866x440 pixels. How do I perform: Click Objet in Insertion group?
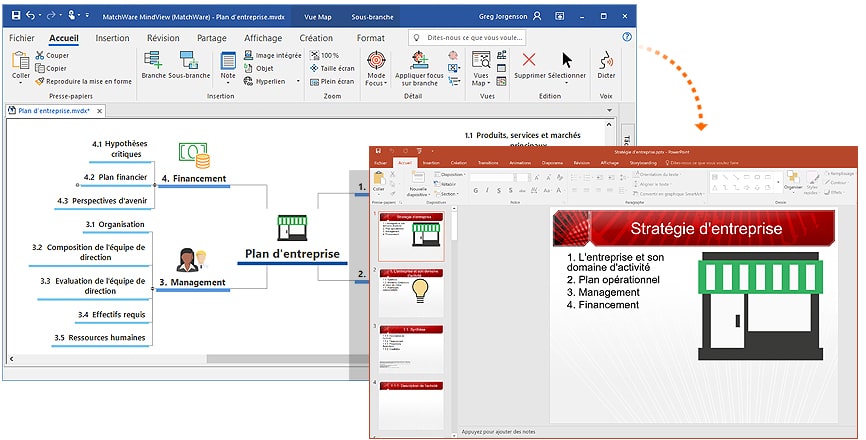click(259, 68)
